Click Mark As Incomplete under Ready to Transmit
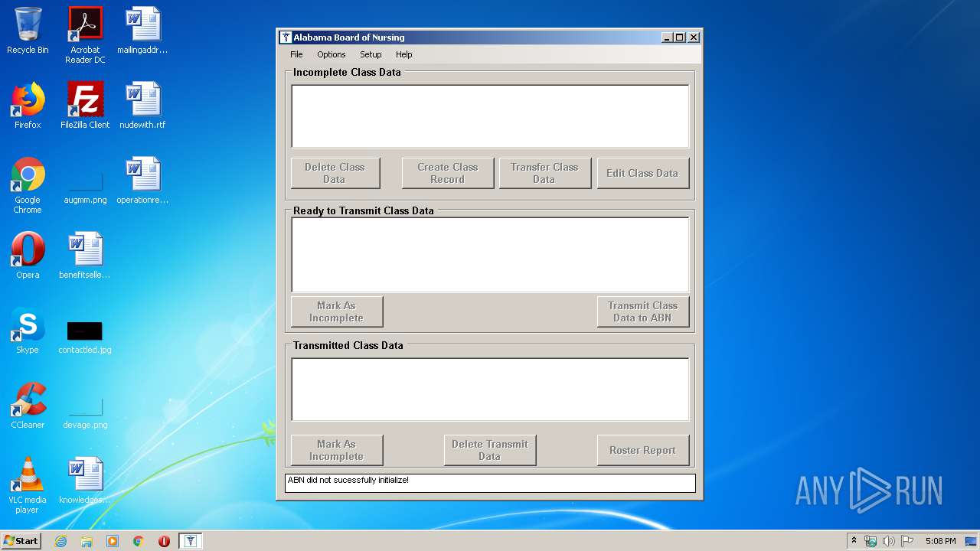Image resolution: width=980 pixels, height=551 pixels. point(337,311)
